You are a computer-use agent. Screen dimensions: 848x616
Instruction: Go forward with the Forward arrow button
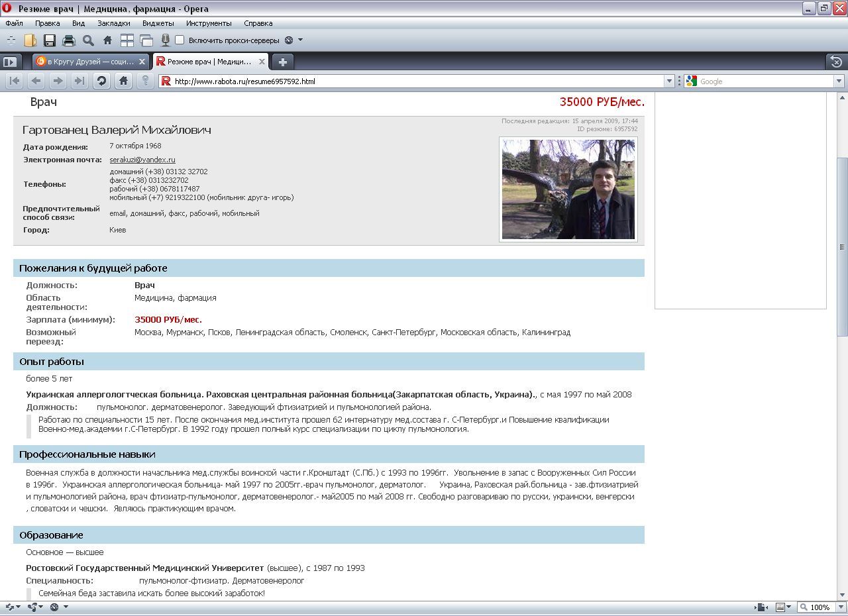pyautogui.click(x=58, y=81)
